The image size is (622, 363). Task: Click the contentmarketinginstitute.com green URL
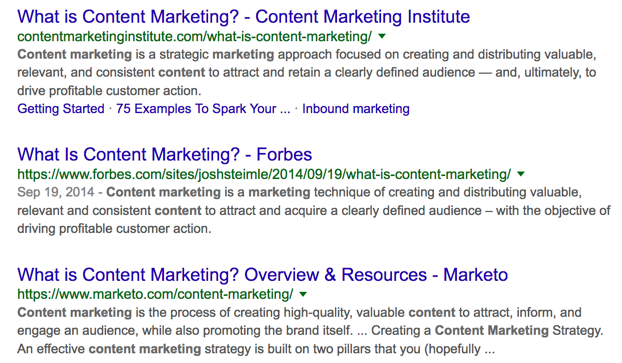coord(195,36)
